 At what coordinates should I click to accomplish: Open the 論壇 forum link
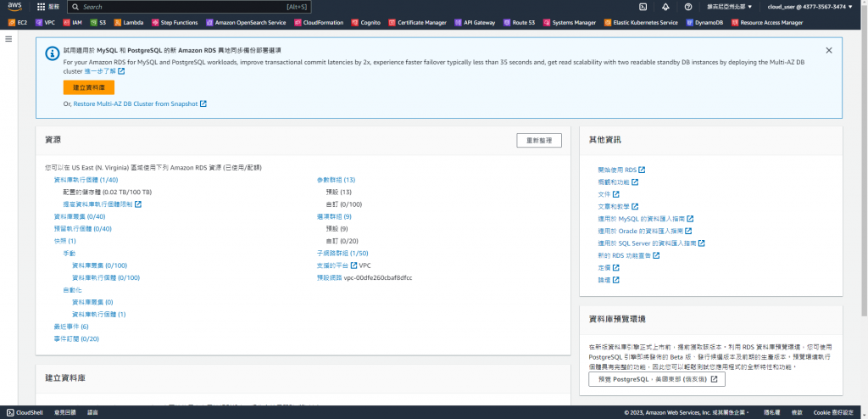[x=608, y=279]
